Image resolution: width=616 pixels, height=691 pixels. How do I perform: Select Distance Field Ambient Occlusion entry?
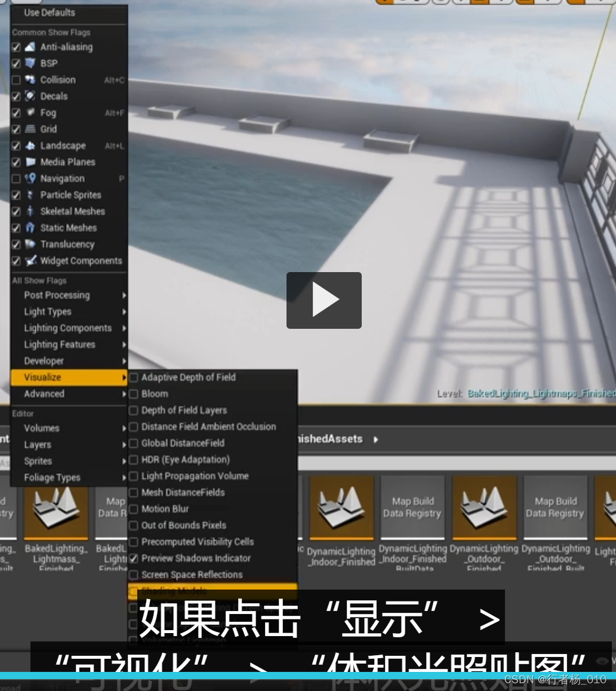pyautogui.click(x=213, y=427)
